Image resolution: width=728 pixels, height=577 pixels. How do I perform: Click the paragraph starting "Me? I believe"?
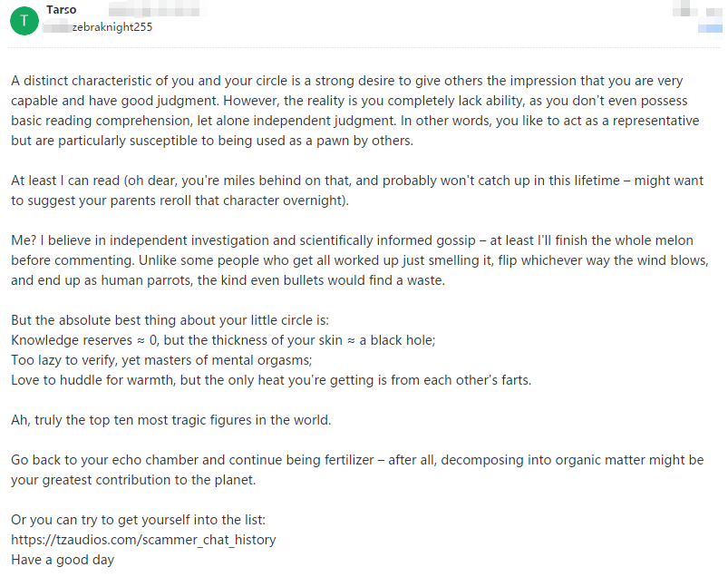354,260
